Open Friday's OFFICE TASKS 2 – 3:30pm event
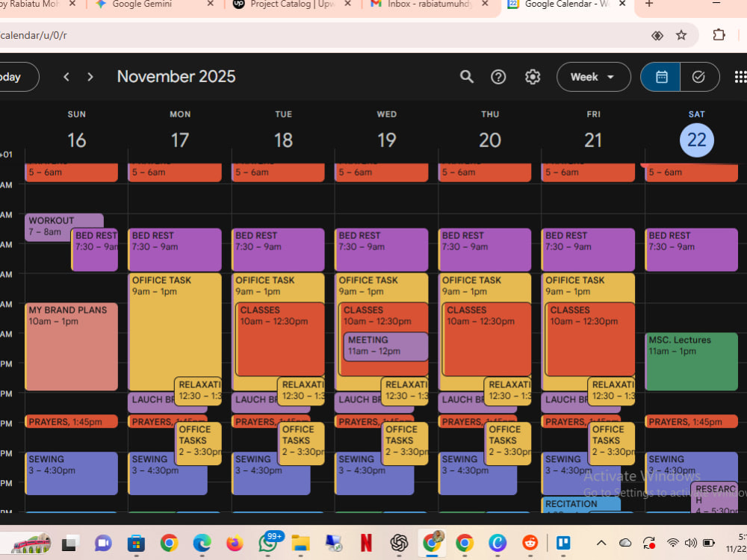 pos(611,444)
